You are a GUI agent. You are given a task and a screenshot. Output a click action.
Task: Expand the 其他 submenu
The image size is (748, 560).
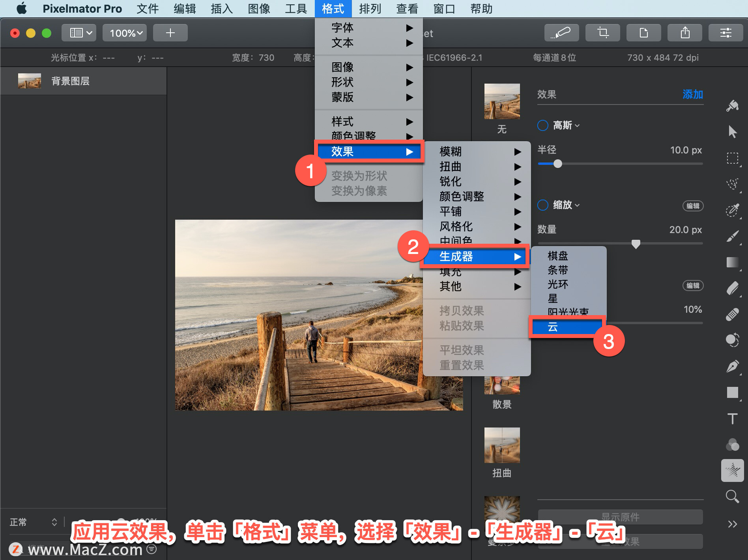[477, 286]
